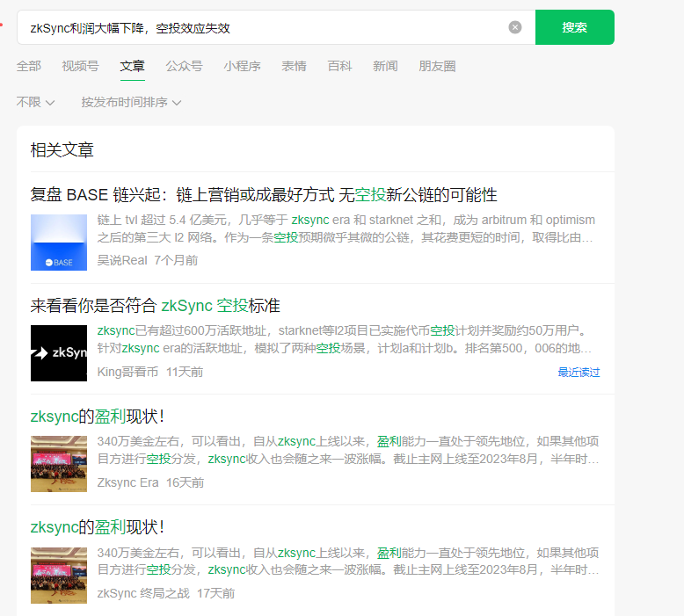Clear the search box with the X icon
684x616 pixels.
(514, 27)
